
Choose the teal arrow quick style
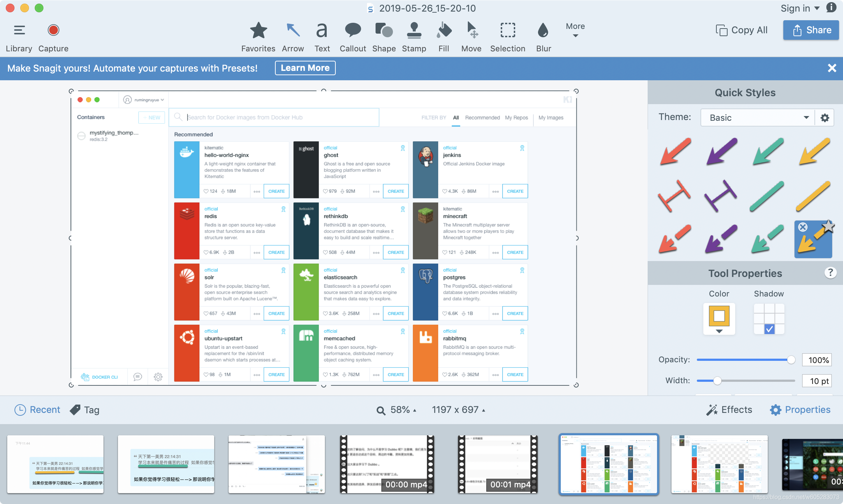point(768,151)
